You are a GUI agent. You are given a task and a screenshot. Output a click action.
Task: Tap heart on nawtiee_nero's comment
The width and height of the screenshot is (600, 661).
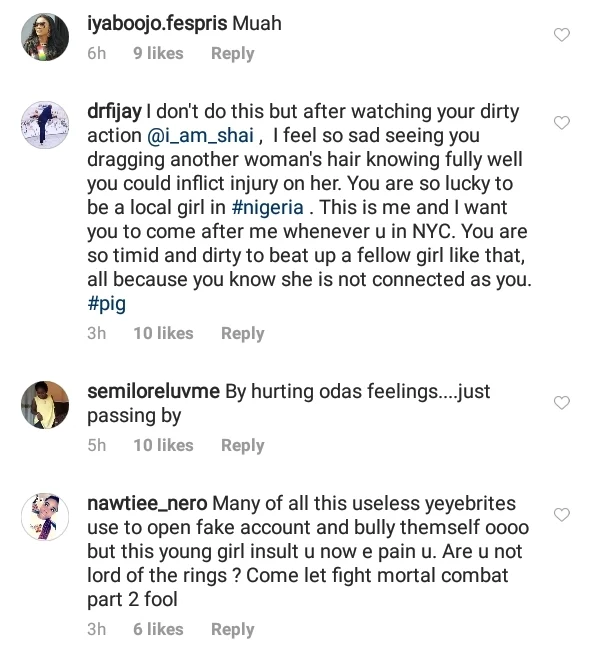[562, 514]
